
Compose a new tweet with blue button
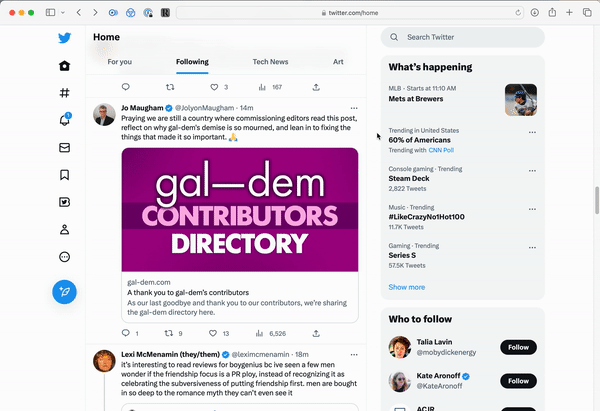pos(64,292)
